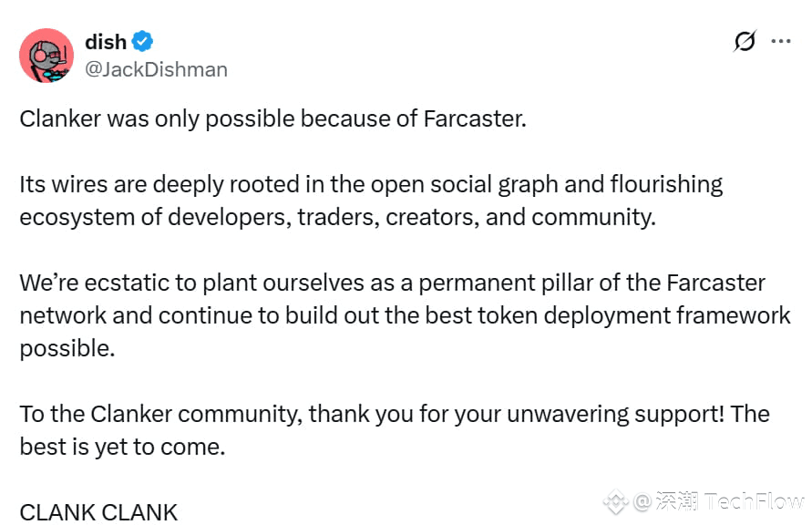The image size is (812, 525).
Task: Select the line starting "Its wires are deeply rooted"
Action: pos(371,185)
